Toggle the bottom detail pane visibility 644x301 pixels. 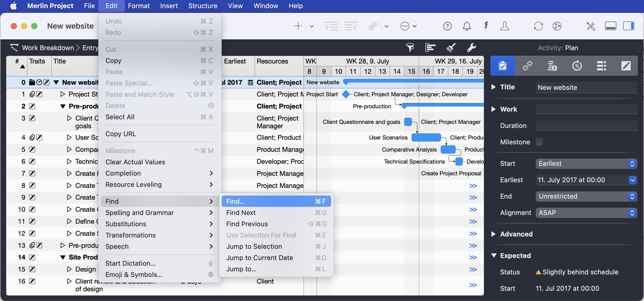click(x=611, y=26)
